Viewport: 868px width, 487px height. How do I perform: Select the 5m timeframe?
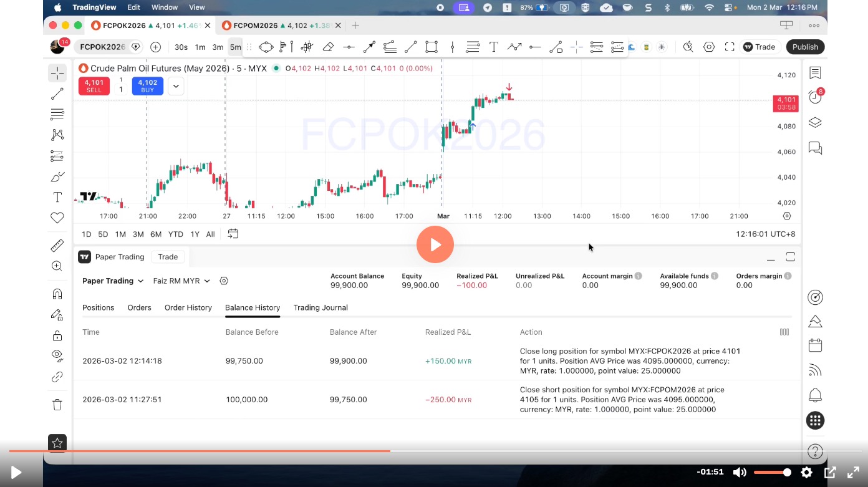pos(235,47)
